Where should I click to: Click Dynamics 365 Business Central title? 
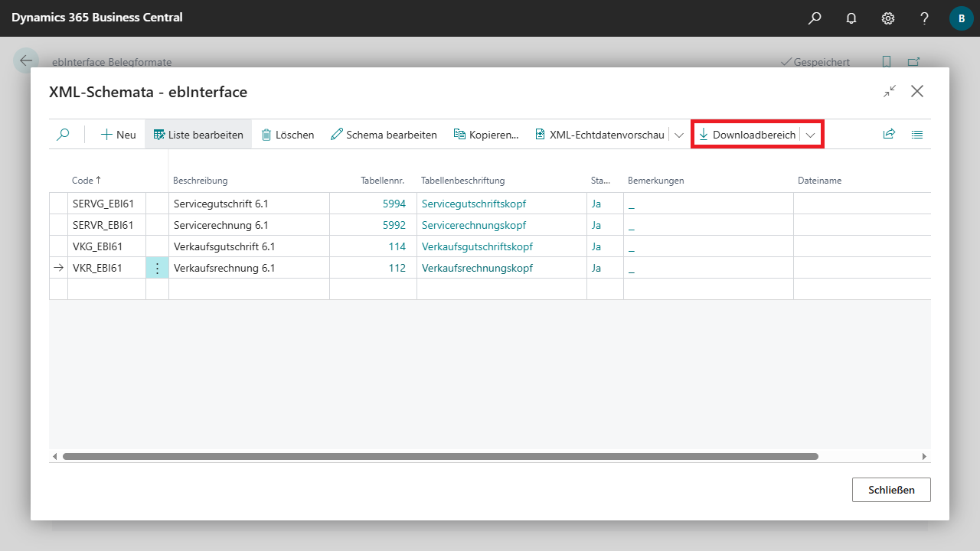(97, 17)
